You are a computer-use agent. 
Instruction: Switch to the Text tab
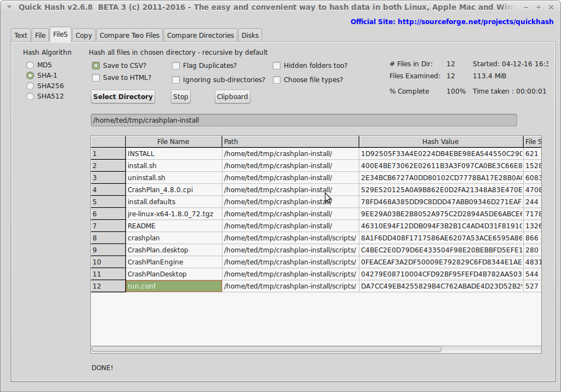pyautogui.click(x=21, y=35)
